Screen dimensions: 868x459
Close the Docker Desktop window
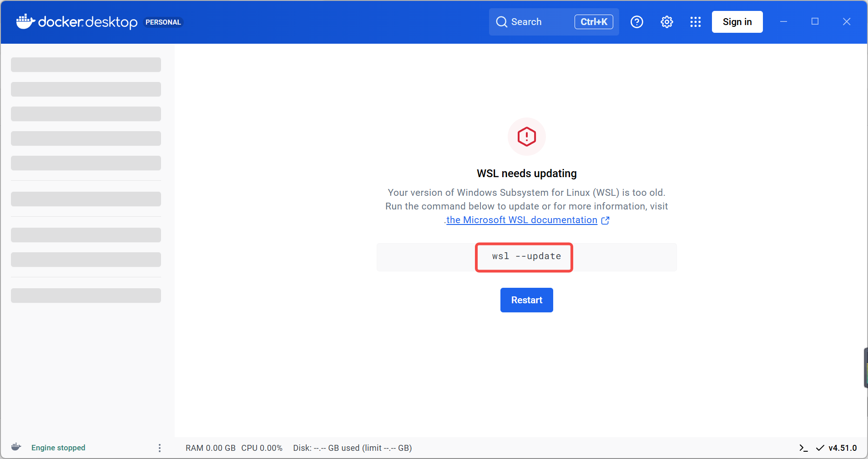coord(847,21)
